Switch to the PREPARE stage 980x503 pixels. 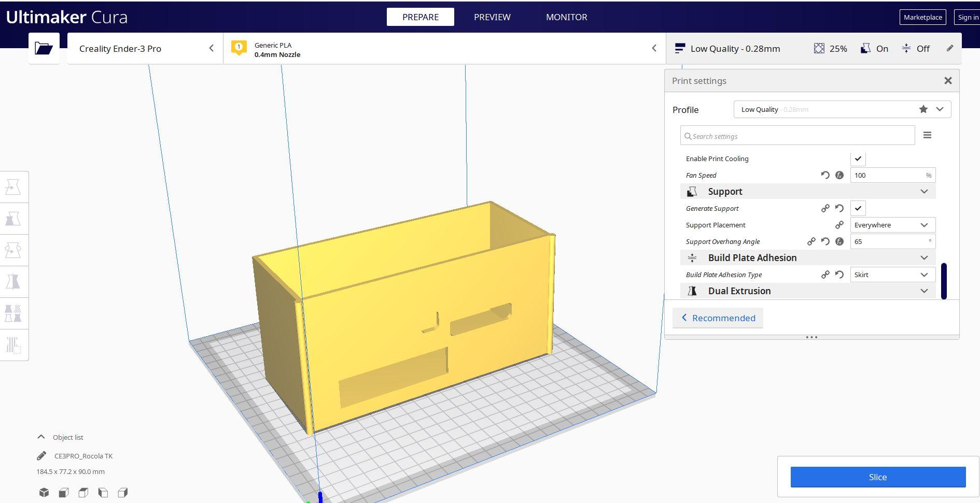tap(421, 17)
